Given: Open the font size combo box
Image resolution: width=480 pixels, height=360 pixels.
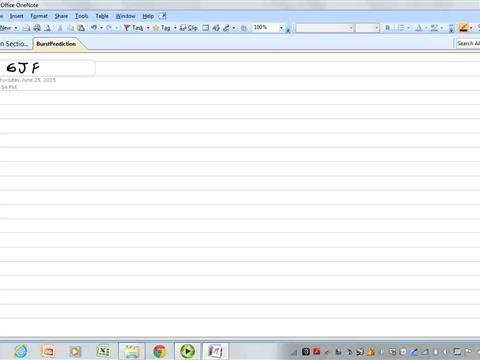Looking at the screenshot, I should (x=367, y=28).
